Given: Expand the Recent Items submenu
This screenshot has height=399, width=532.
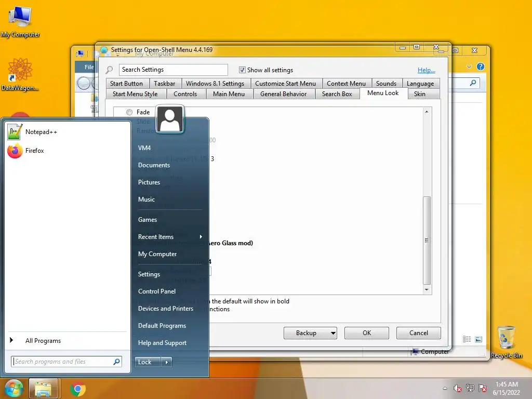Looking at the screenshot, I should pos(201,236).
